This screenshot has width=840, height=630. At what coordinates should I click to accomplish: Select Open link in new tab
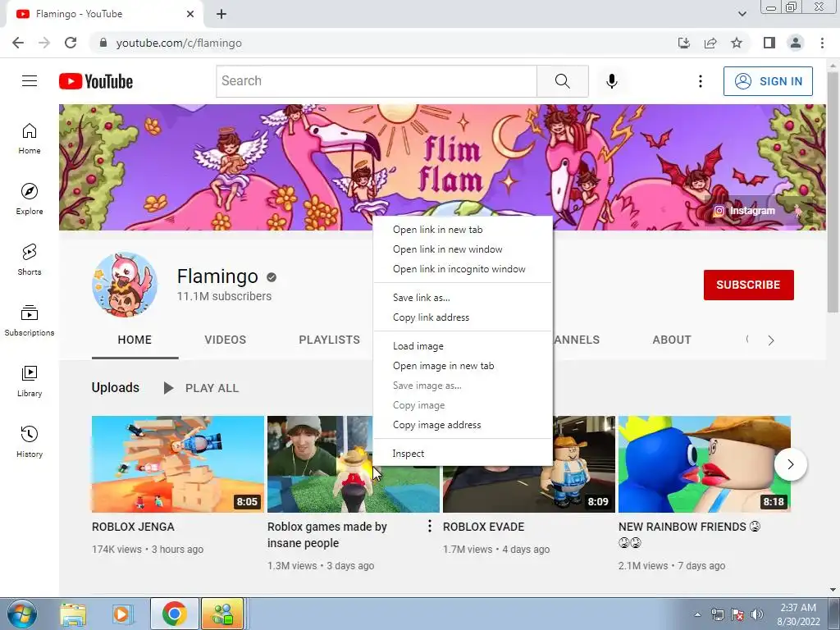click(463, 230)
